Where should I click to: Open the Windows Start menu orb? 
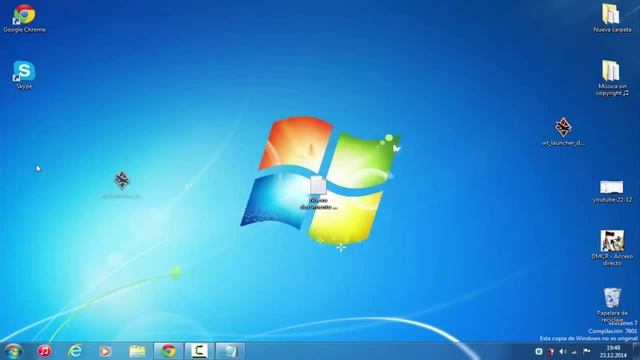(13, 351)
